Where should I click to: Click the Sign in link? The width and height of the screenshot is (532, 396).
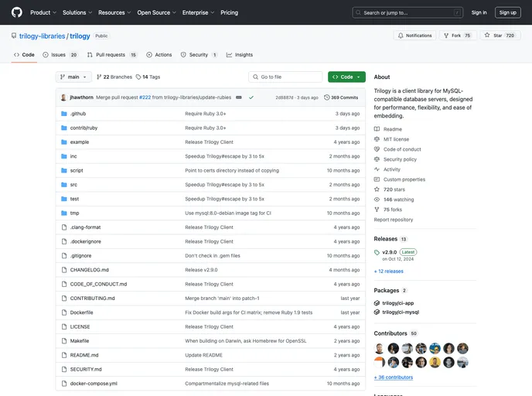coord(479,12)
